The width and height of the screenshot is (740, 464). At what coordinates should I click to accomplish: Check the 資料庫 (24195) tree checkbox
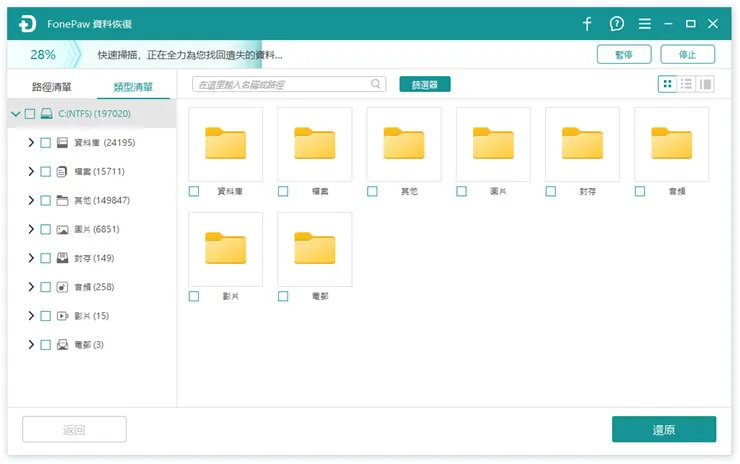click(45, 143)
